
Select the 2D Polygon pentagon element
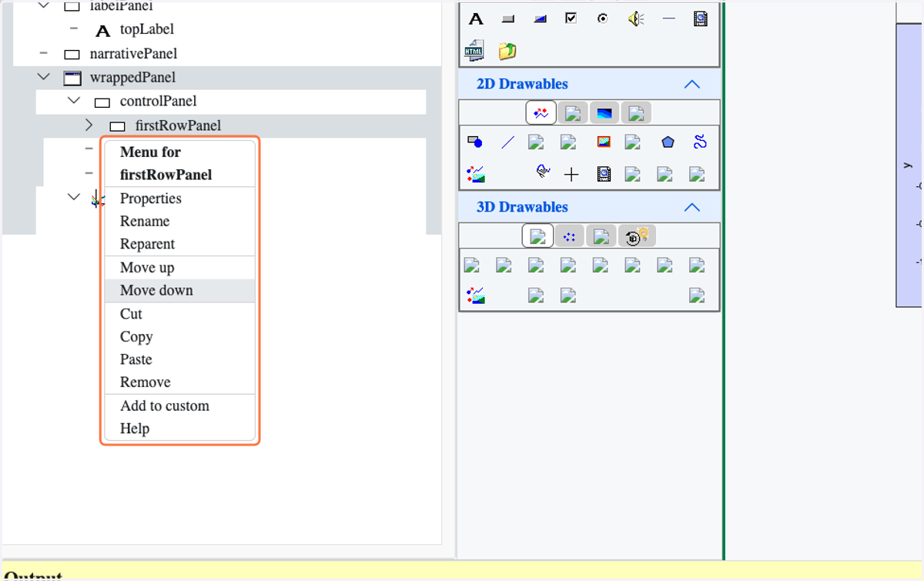point(668,142)
